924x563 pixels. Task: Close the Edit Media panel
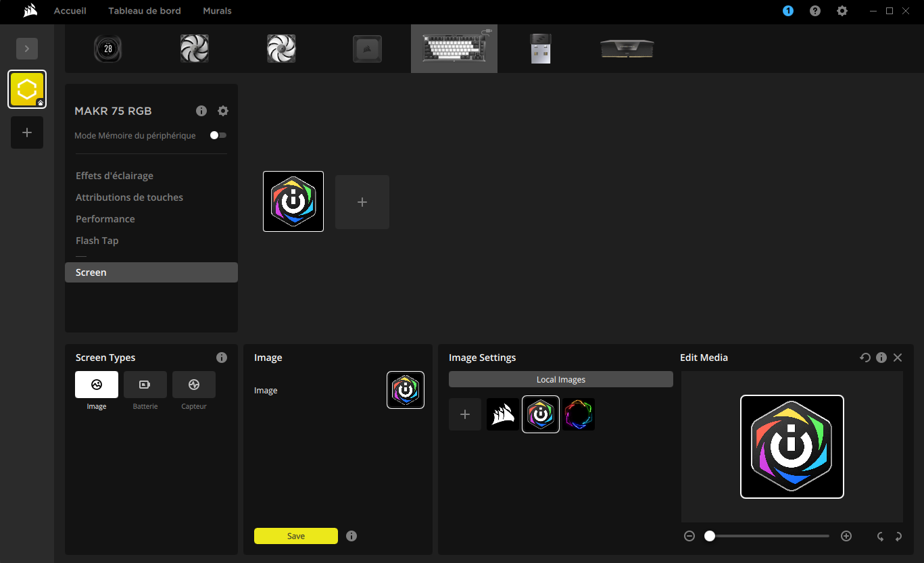click(x=898, y=358)
